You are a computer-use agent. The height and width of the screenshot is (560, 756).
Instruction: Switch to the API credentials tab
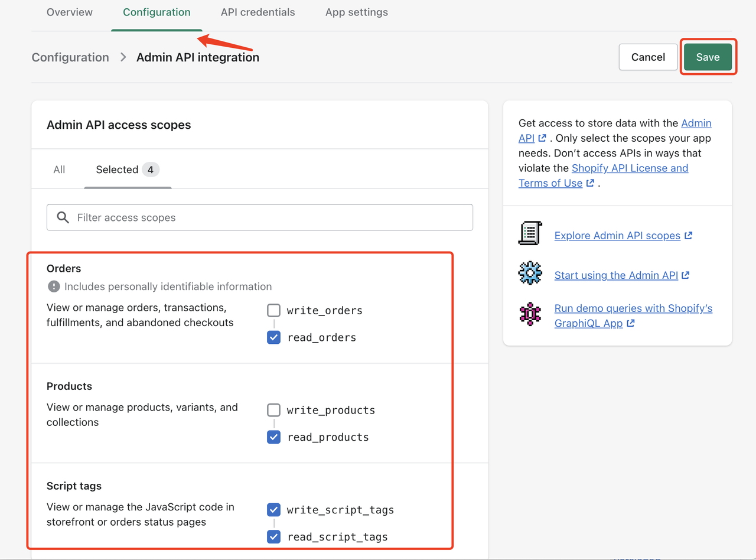pyautogui.click(x=258, y=12)
